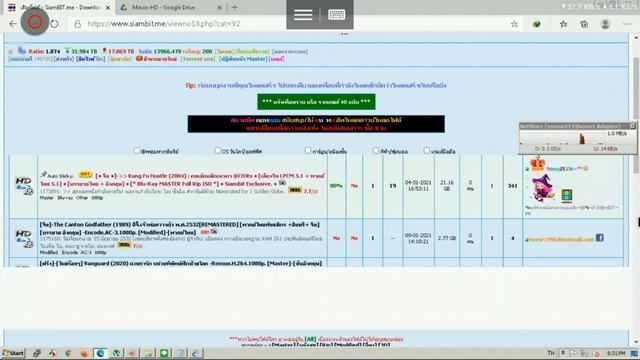Open Microsoft Edge from the taskbar
Viewport: 640px width, 360px height.
click(100, 353)
